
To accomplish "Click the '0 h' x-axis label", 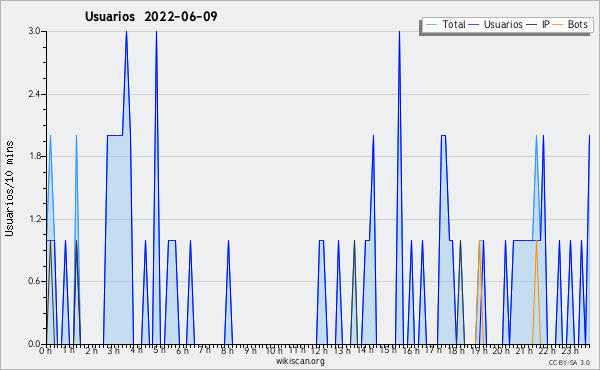I will 45,351.
